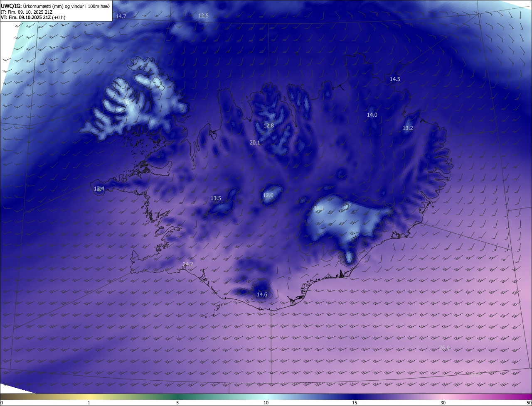Click the 11.1 label on the glacier
Screen dimensions: 532x406
(319, 208)
